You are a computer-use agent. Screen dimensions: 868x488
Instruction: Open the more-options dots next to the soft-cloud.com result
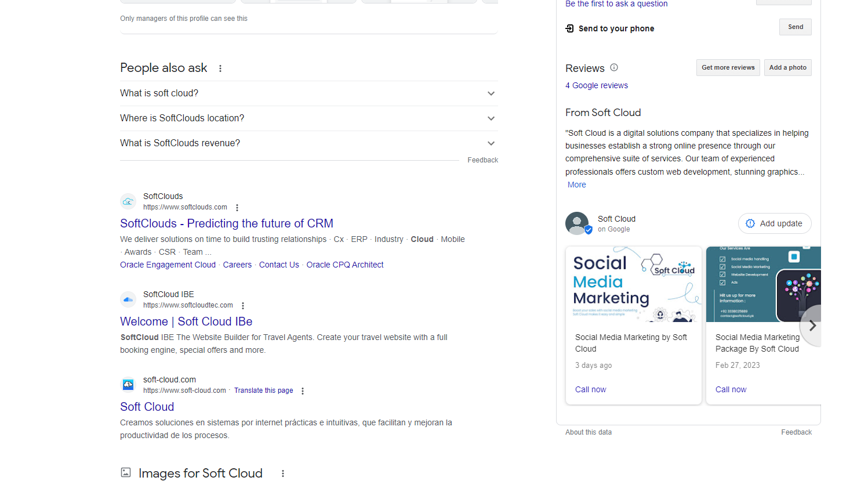303,391
